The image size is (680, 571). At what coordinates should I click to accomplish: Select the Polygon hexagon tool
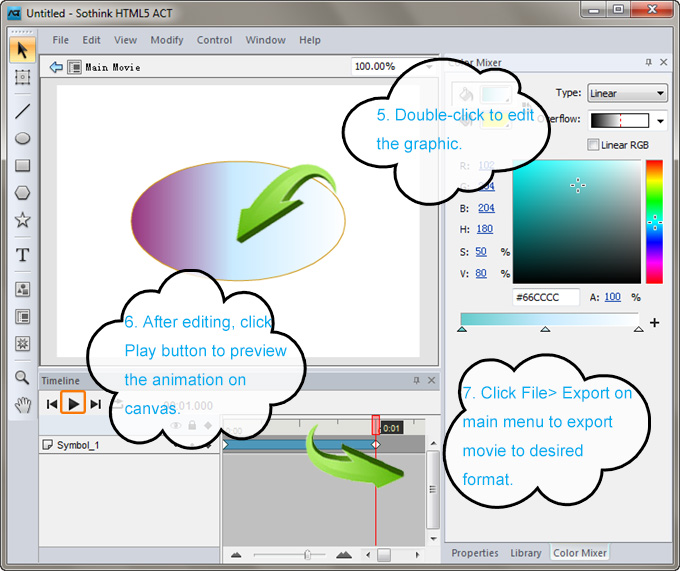pos(22,193)
